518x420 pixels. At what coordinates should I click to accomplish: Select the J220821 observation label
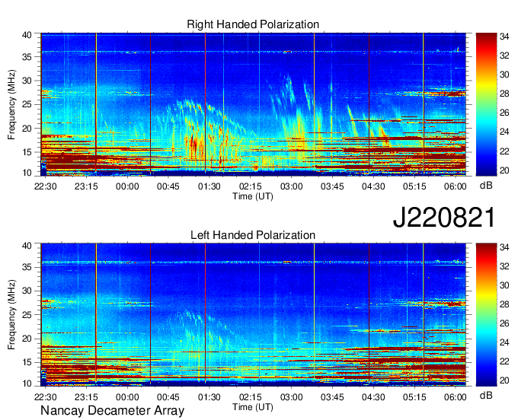click(444, 218)
